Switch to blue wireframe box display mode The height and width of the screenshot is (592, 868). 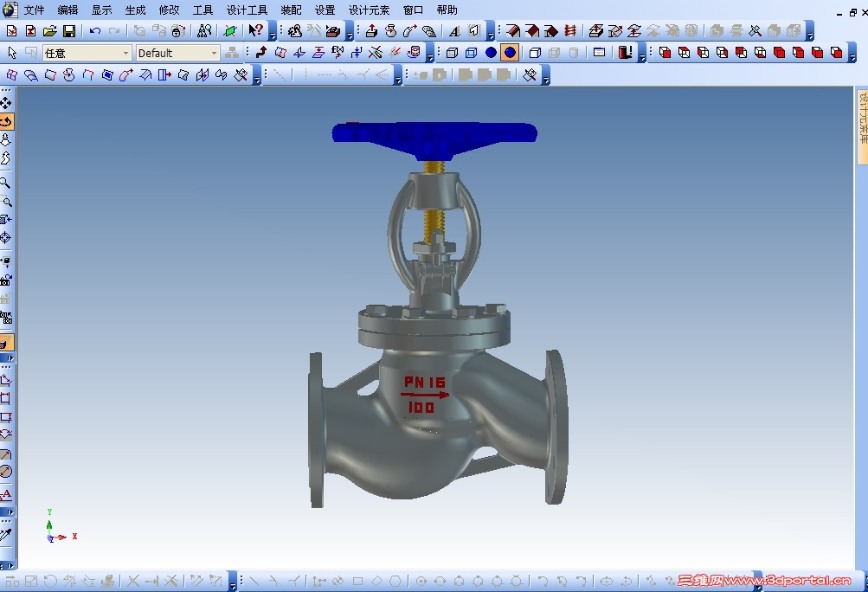coord(471,53)
